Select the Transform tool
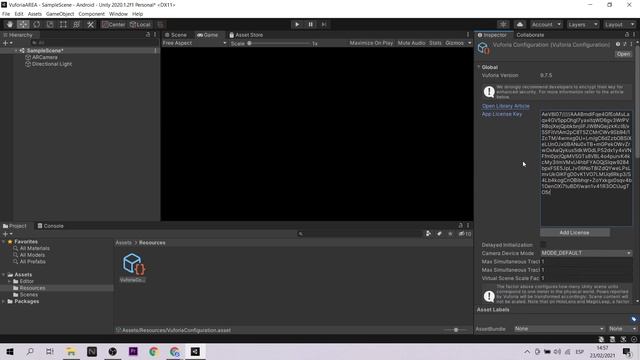The width and height of the screenshot is (640, 360). (76, 24)
